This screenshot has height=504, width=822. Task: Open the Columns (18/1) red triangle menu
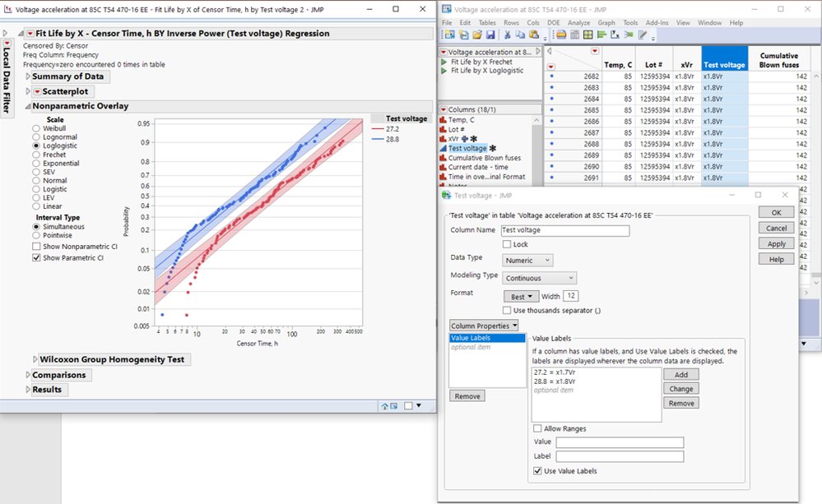pos(444,109)
